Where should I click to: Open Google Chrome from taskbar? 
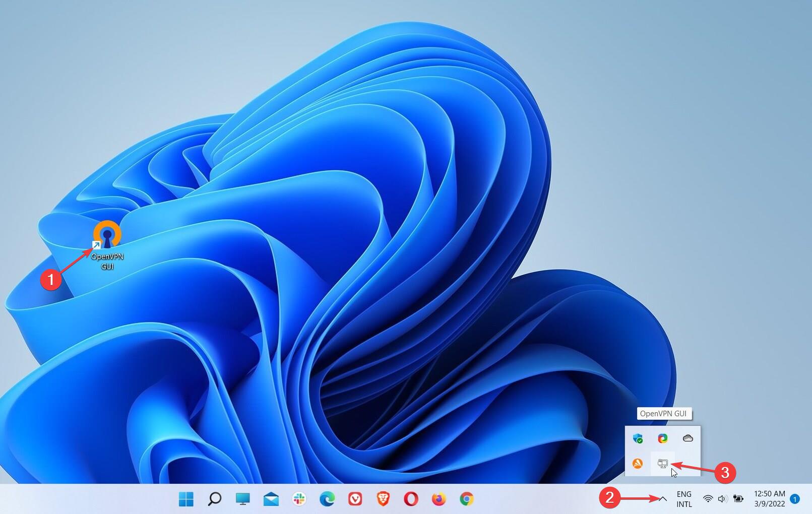coord(467,499)
